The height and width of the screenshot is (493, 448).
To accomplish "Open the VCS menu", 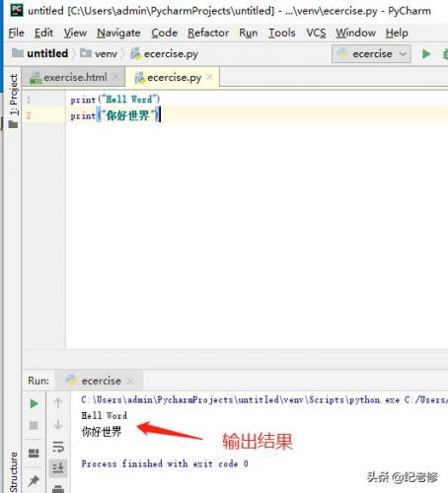I will pos(316,33).
